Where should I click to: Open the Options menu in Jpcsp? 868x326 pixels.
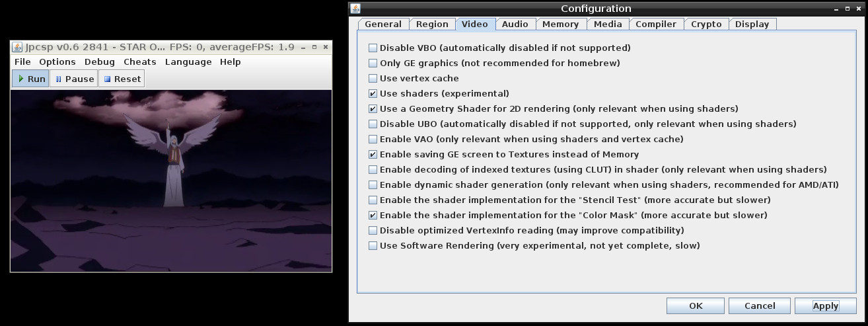(x=57, y=61)
